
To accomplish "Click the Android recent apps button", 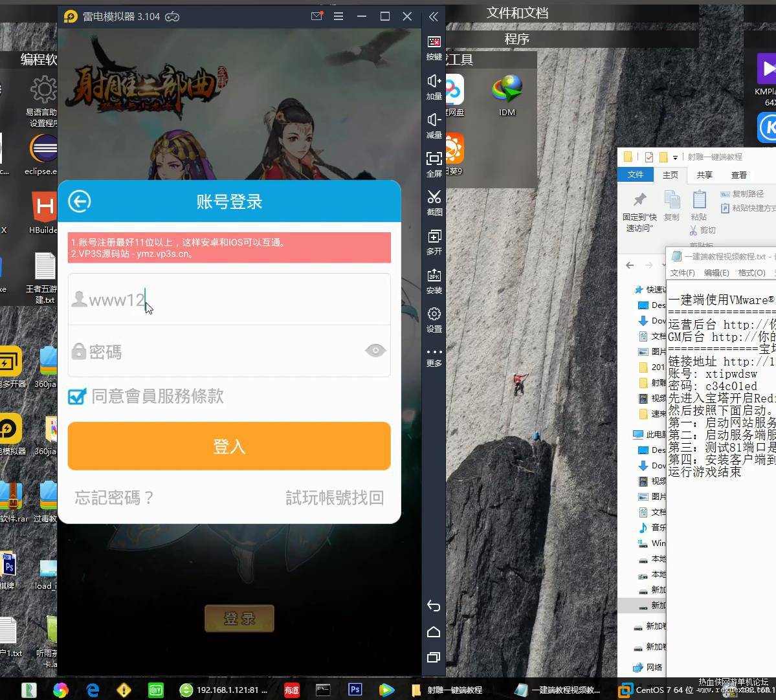I will pyautogui.click(x=434, y=657).
